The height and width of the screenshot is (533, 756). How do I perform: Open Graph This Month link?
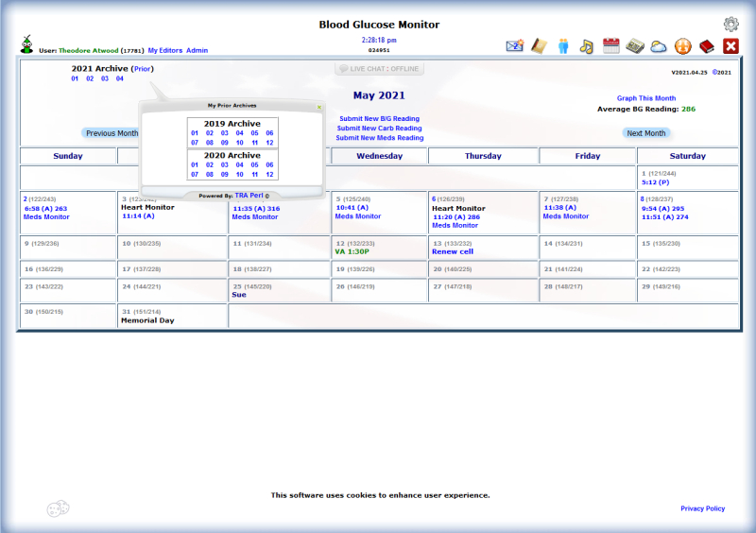pyautogui.click(x=646, y=98)
